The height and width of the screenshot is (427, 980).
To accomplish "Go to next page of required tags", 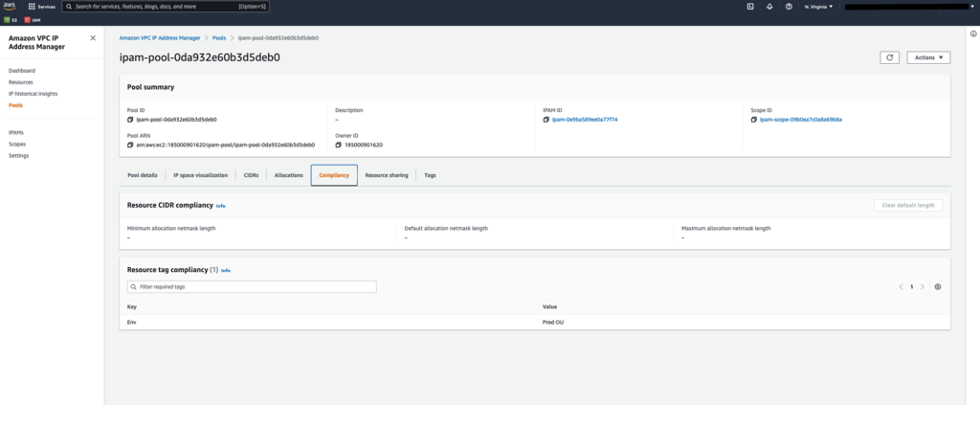I will pyautogui.click(x=922, y=287).
